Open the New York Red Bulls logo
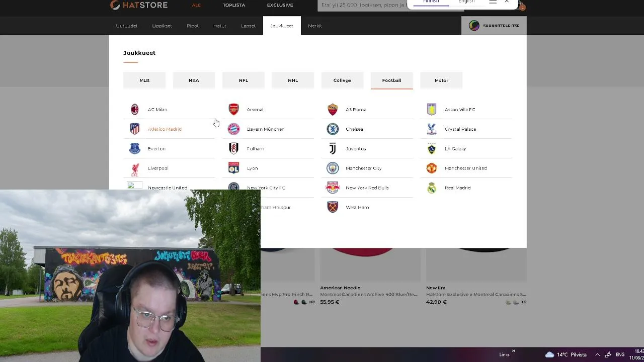 [x=333, y=188]
